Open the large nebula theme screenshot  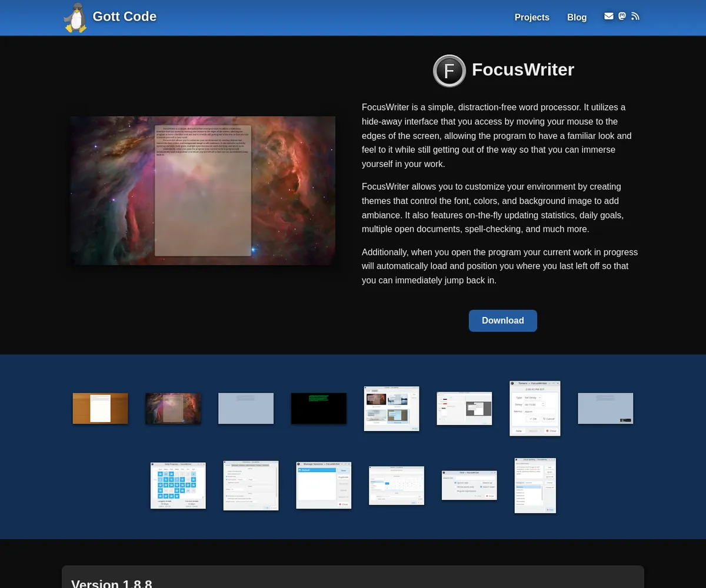tap(203, 191)
